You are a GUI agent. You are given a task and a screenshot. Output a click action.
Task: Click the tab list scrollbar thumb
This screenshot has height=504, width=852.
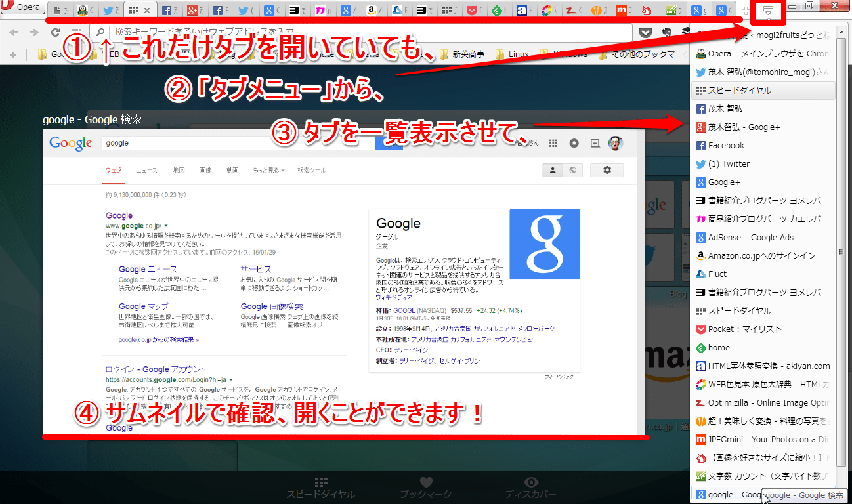(841, 252)
